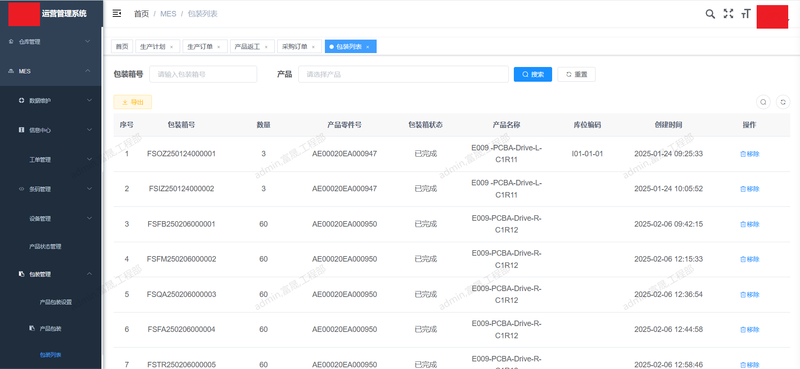800x369 pixels.
Task: Click the circular refresh icon above table
Action: click(783, 102)
